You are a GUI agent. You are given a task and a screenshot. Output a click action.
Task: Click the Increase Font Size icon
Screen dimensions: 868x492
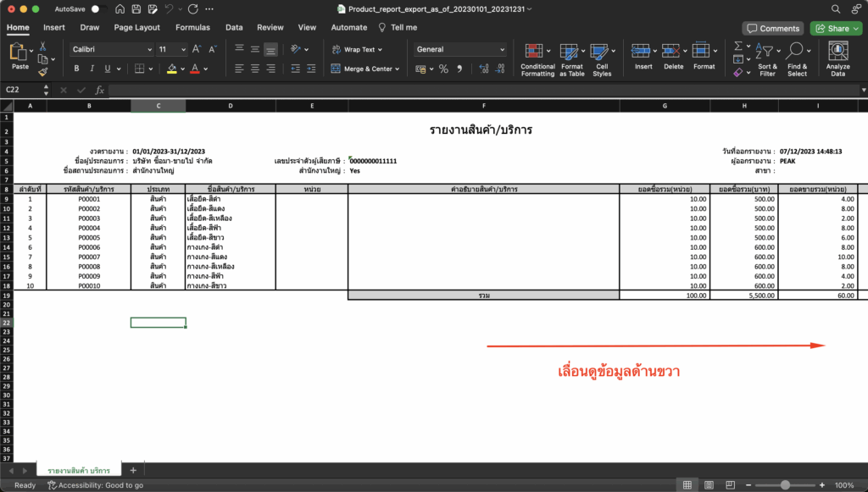coord(197,49)
